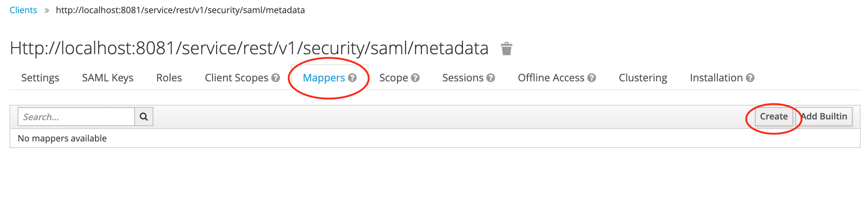Focus the mappers Search field
The width and height of the screenshot is (868, 203).
click(76, 117)
